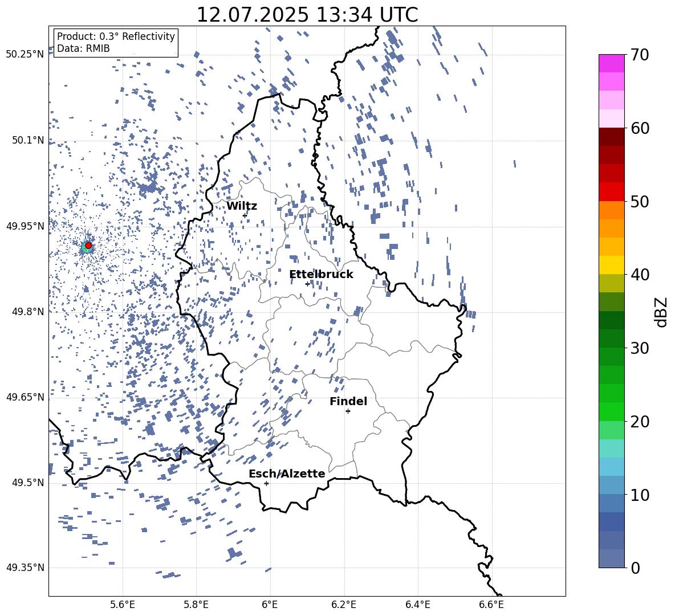Click the 20 colorbar tick label
The image size is (675, 616).
[640, 422]
